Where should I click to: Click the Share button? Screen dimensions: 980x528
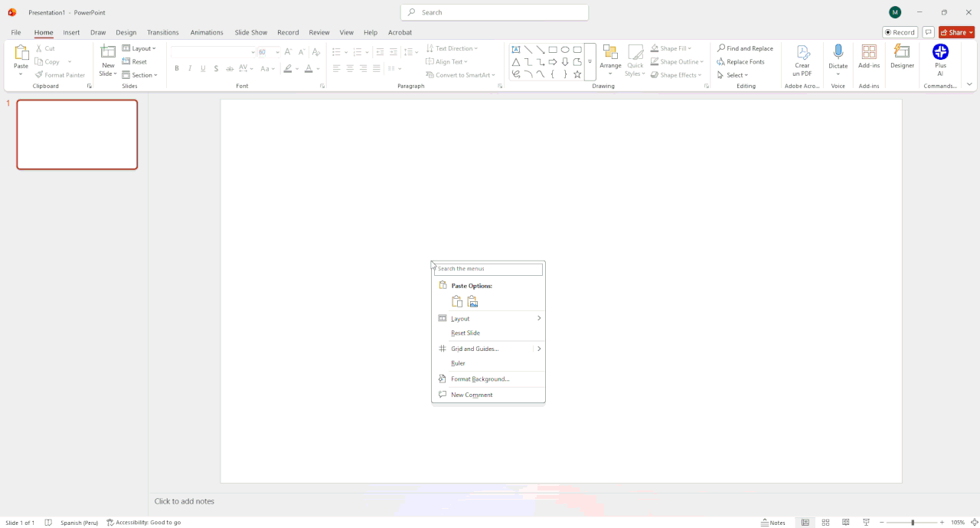tap(957, 32)
